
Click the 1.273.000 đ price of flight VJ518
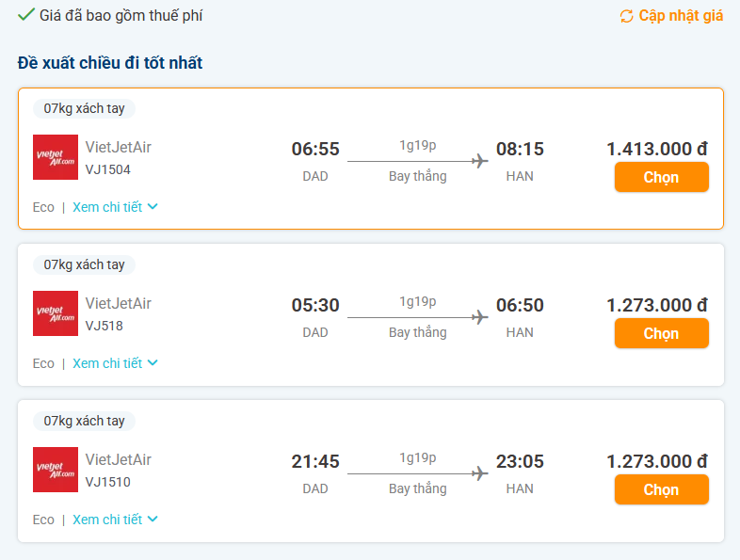(x=657, y=305)
